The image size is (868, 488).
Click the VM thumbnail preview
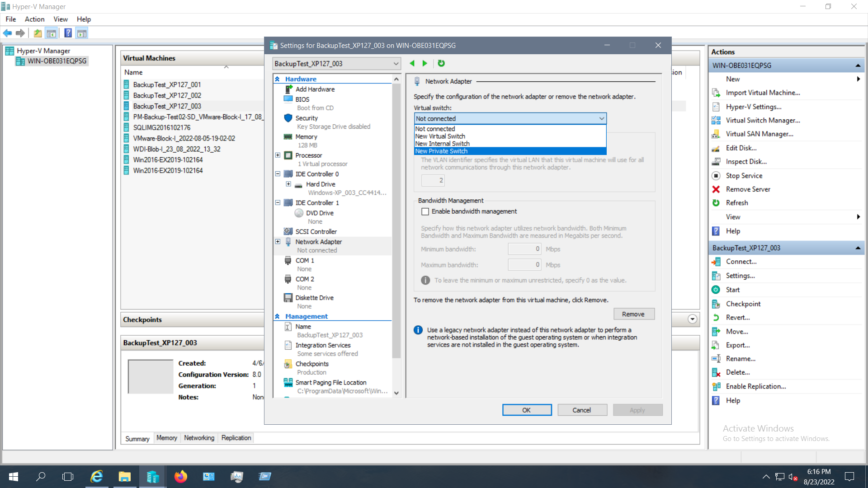coord(151,376)
